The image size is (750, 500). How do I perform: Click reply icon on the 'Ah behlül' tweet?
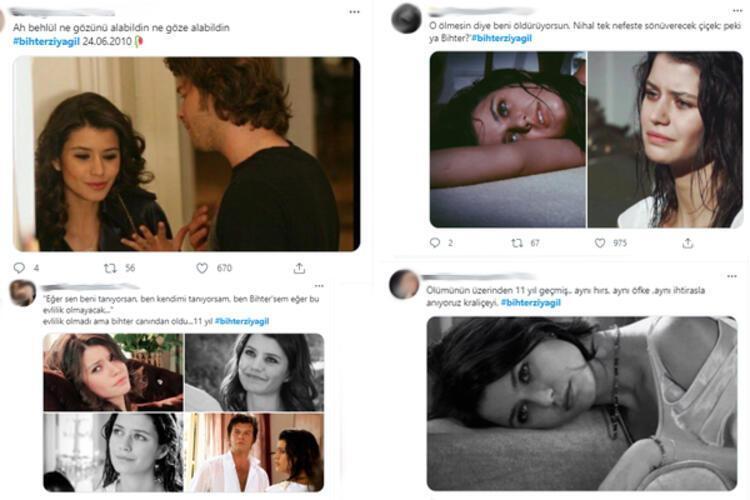(x=20, y=268)
